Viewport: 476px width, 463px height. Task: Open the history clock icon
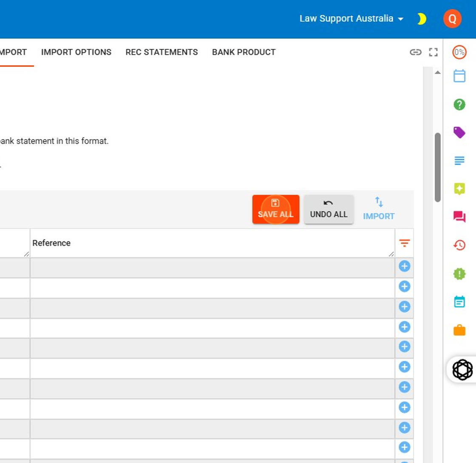coord(459,245)
